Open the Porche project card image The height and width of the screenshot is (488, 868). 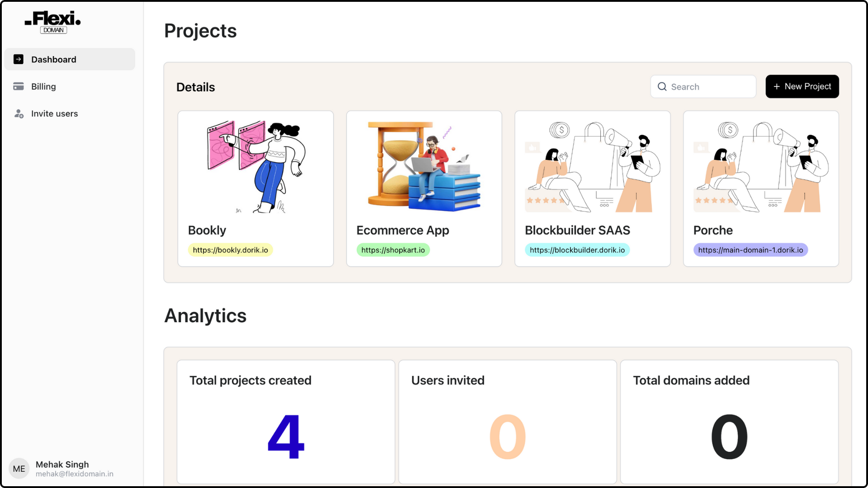[761, 167]
